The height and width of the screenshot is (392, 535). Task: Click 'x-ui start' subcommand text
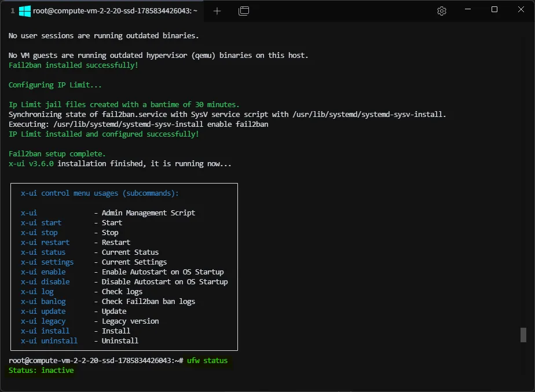pos(41,223)
